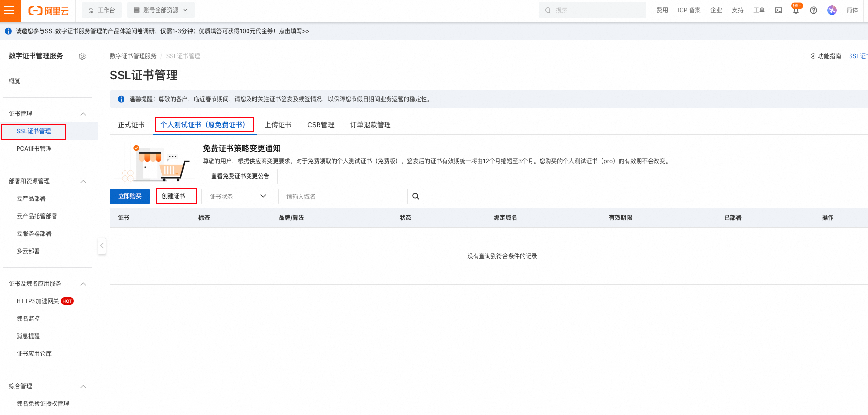Image resolution: width=868 pixels, height=415 pixels.
Task: Collapse the 证书管理 section
Action: coord(83,114)
